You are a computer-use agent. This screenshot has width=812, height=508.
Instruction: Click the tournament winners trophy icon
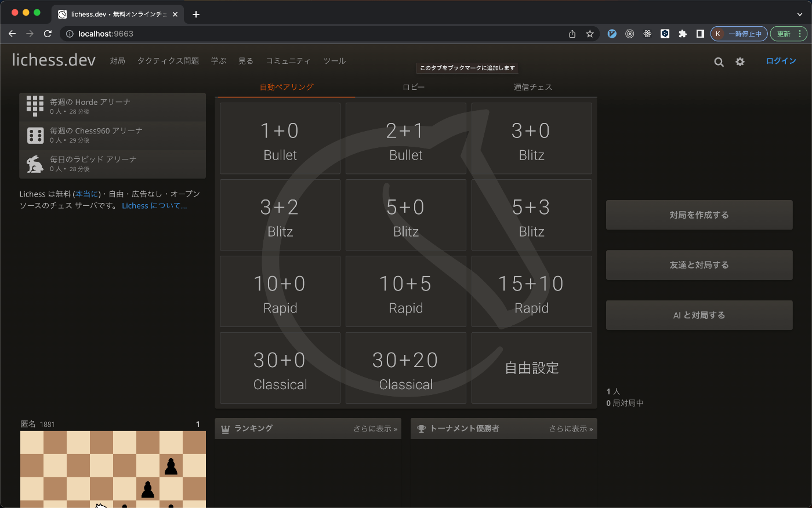click(421, 429)
